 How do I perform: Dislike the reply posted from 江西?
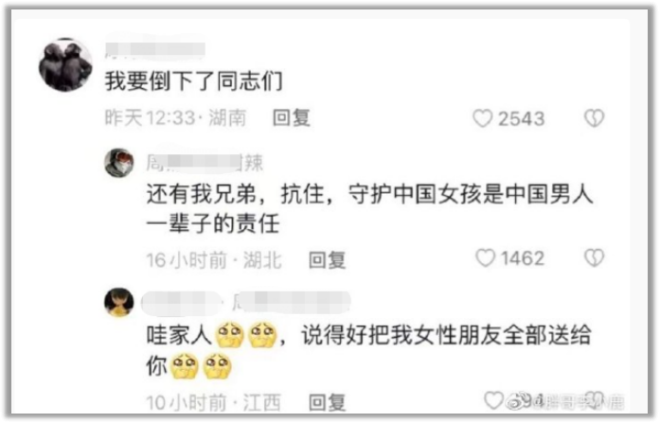tap(594, 400)
